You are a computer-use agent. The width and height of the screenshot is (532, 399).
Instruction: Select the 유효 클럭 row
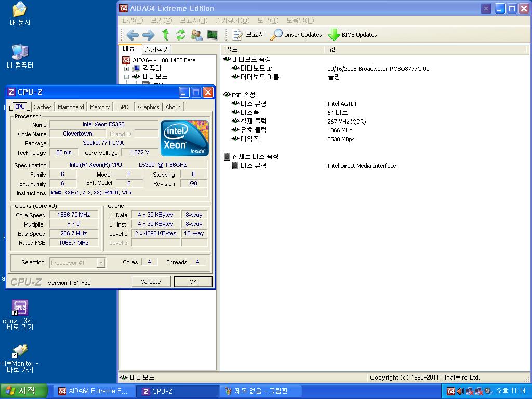[375, 130]
